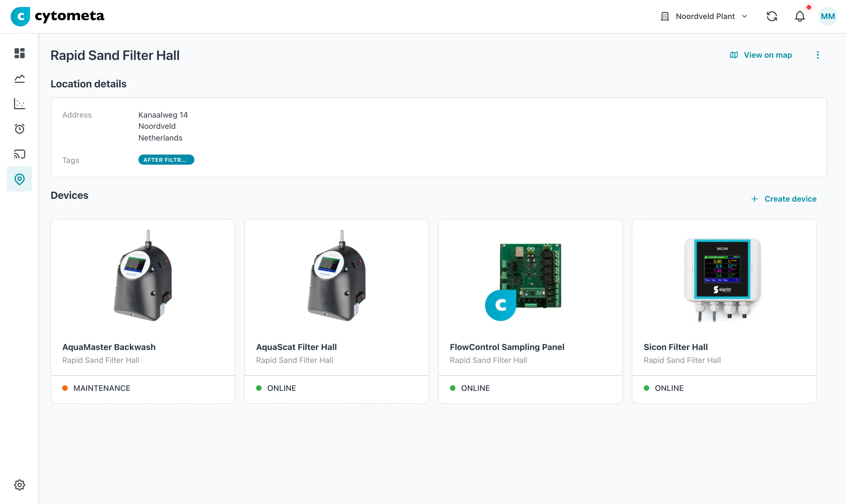This screenshot has height=504, width=847.
Task: Click the cyan C badge on FlowControl card
Action: [501, 305]
